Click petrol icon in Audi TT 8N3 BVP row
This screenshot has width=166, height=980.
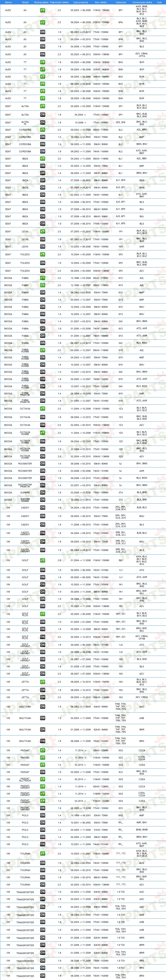pos(42,62)
